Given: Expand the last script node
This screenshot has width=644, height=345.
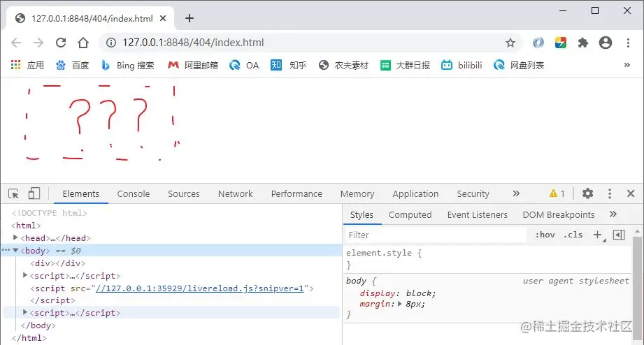Looking at the screenshot, I should click(25, 312).
